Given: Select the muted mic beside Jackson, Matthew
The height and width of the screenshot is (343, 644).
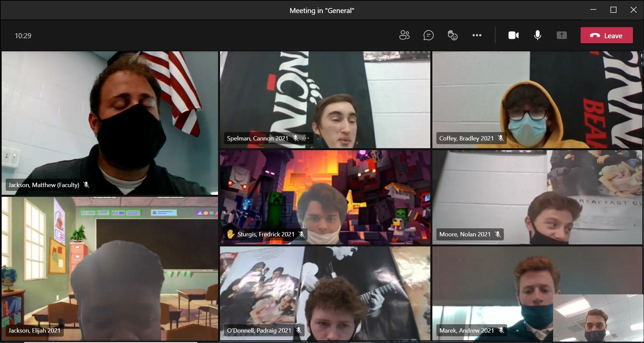Looking at the screenshot, I should coord(86,185).
